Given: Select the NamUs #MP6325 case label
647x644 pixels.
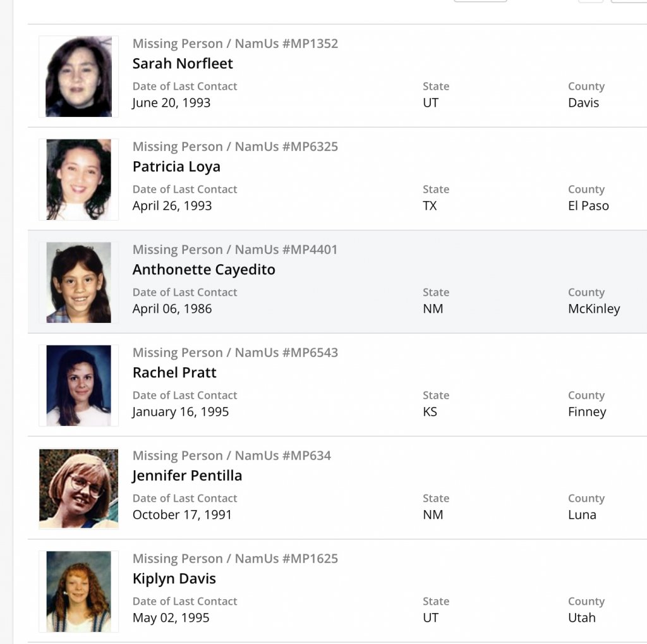Looking at the screenshot, I should tap(235, 147).
